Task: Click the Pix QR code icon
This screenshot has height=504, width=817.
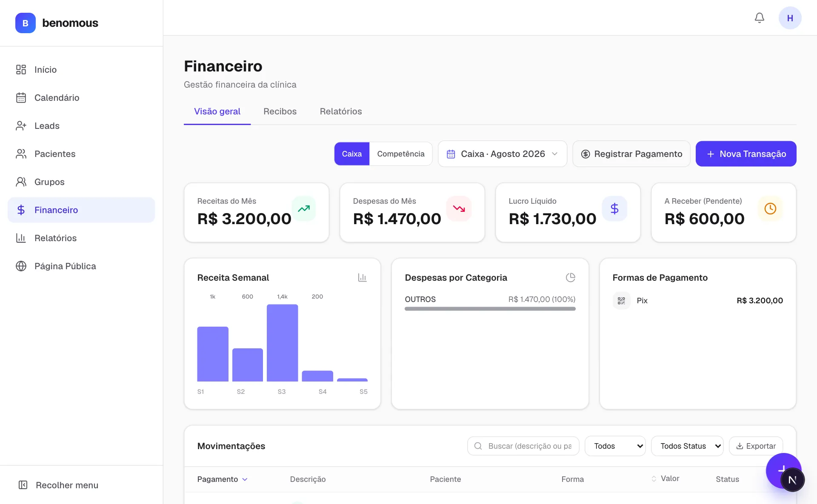Action: click(621, 301)
